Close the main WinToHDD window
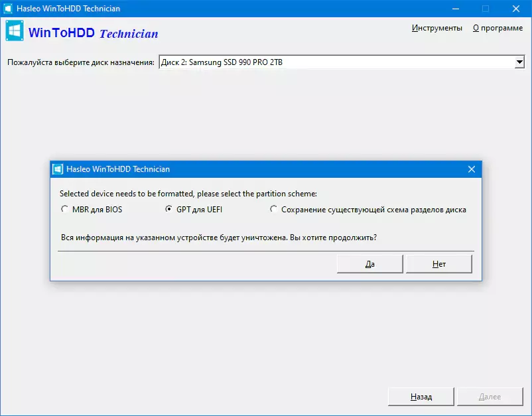Image resolution: width=532 pixels, height=416 pixels. pyautogui.click(x=516, y=9)
